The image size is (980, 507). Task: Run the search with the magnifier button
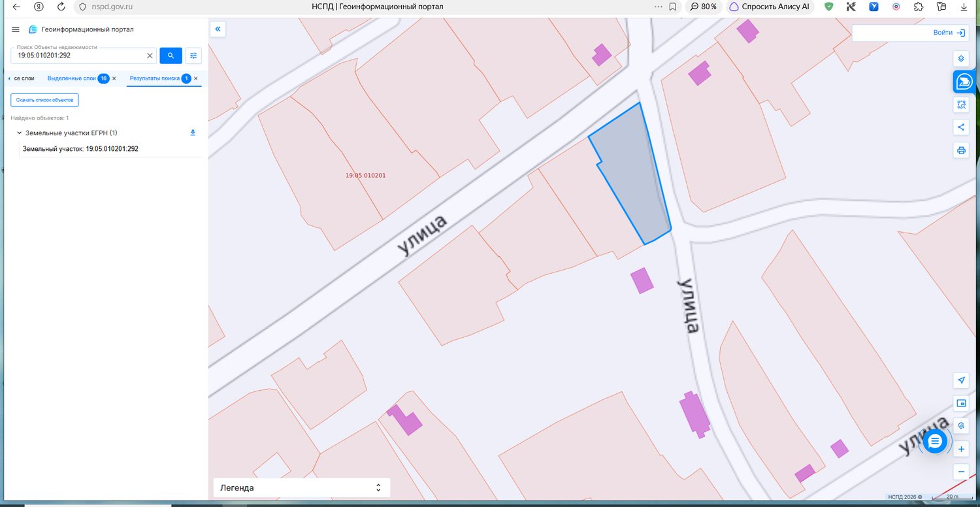click(171, 56)
